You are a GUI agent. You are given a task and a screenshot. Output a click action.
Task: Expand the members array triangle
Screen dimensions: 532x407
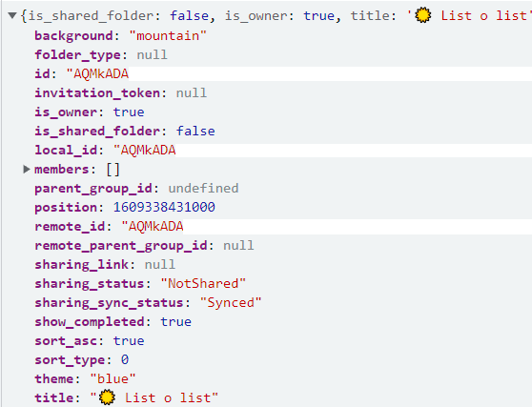tap(27, 169)
